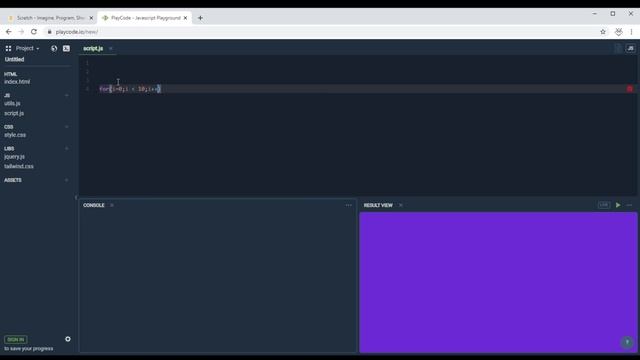This screenshot has width=640, height=360.
Task: Run the code with the play button
Action: click(618, 205)
